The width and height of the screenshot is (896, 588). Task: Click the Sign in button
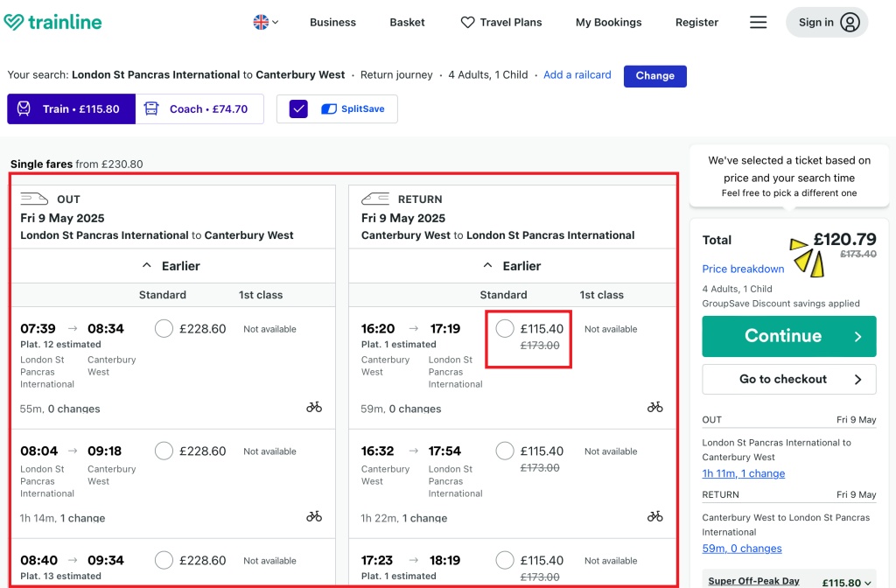pos(827,22)
